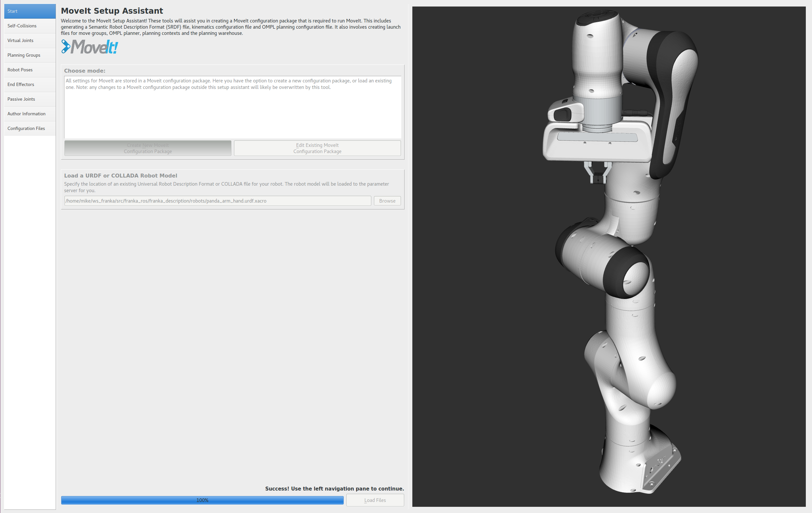Viewport: 812px width, 513px height.
Task: Open Planning Groups in sidebar
Action: (x=30, y=55)
